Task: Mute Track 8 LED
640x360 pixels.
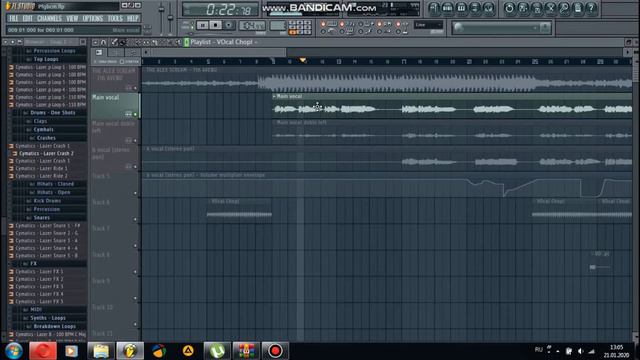Action: click(136, 272)
